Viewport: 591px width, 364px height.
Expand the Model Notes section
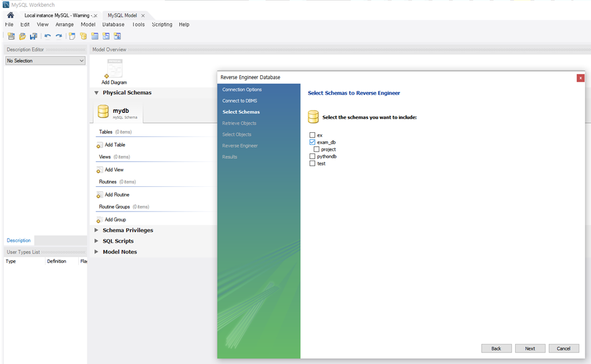(x=97, y=252)
